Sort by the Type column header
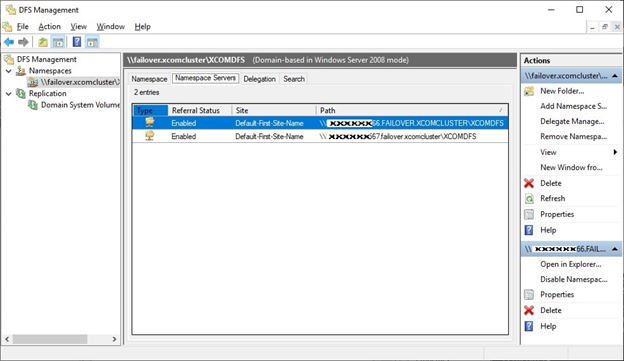Viewport: 624px width, 361px height. tap(150, 110)
